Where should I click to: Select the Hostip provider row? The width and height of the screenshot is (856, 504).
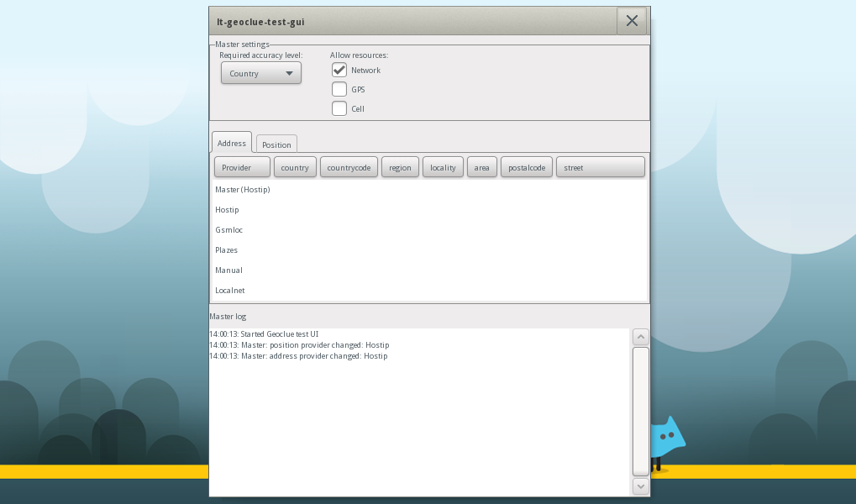(429, 210)
